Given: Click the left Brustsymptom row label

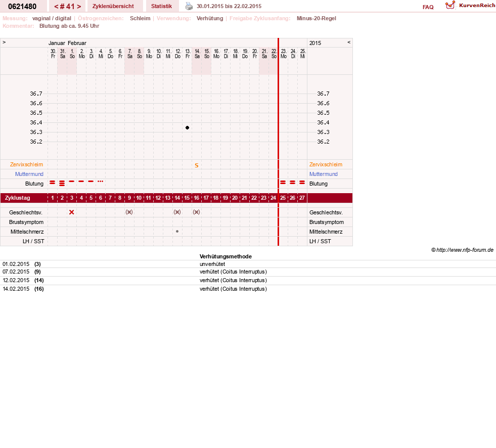Looking at the screenshot, I should tap(26, 222).
